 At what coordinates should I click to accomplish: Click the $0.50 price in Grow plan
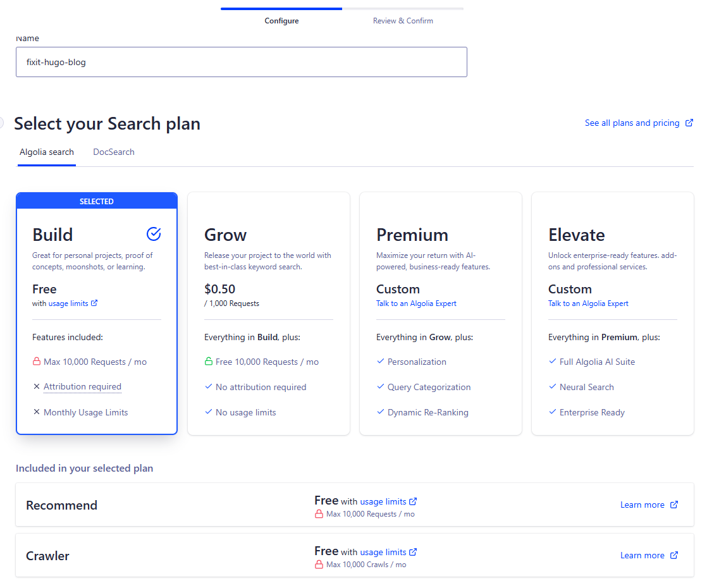click(x=219, y=289)
